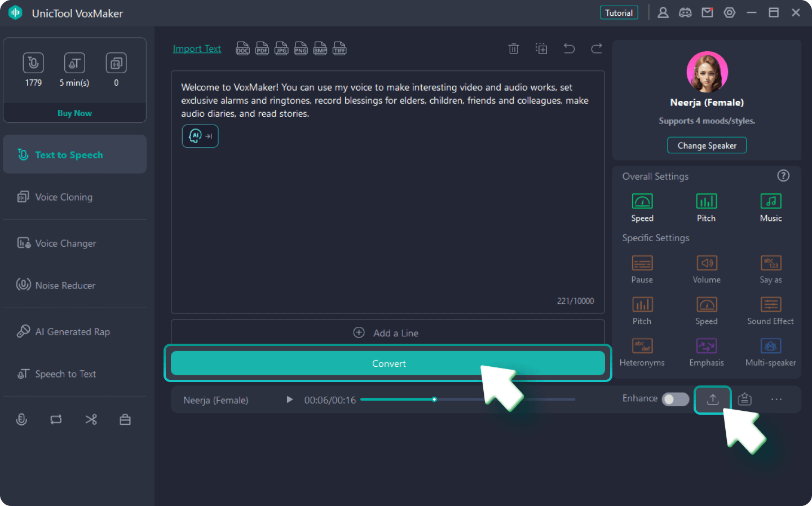Click Add a Line
Viewport: 812px width, 506px height.
coord(388,333)
